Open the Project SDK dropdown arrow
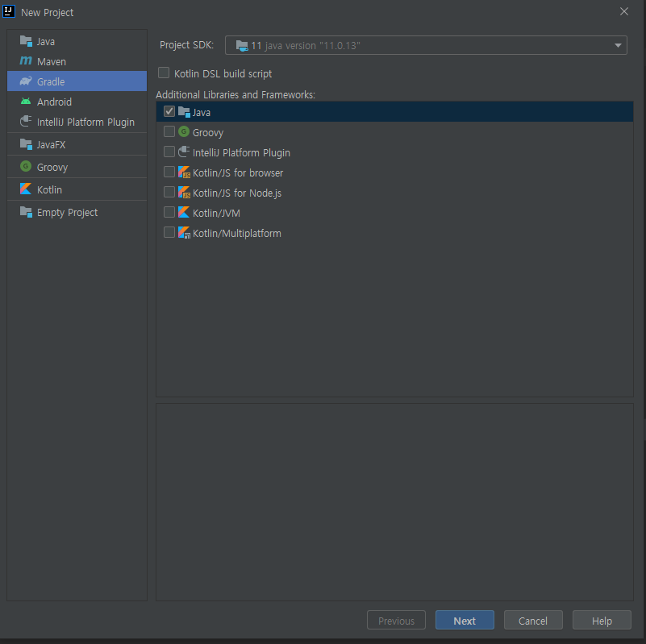This screenshot has width=646, height=644. click(x=618, y=45)
